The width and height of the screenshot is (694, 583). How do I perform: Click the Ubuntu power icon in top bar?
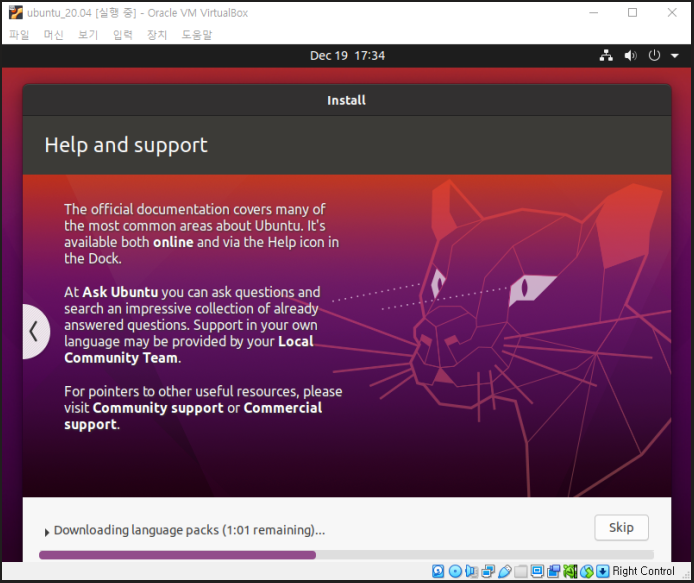click(x=654, y=56)
